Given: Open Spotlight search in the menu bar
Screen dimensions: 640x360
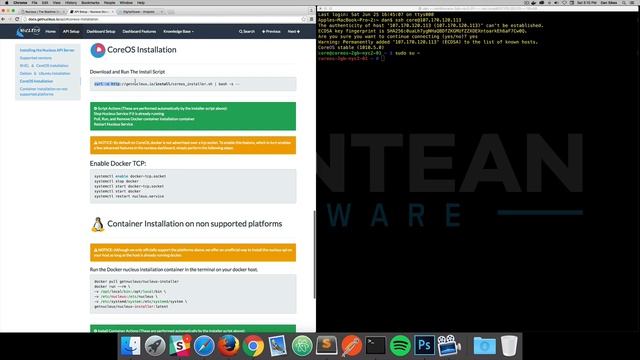Looking at the screenshot, I should point(624,2).
